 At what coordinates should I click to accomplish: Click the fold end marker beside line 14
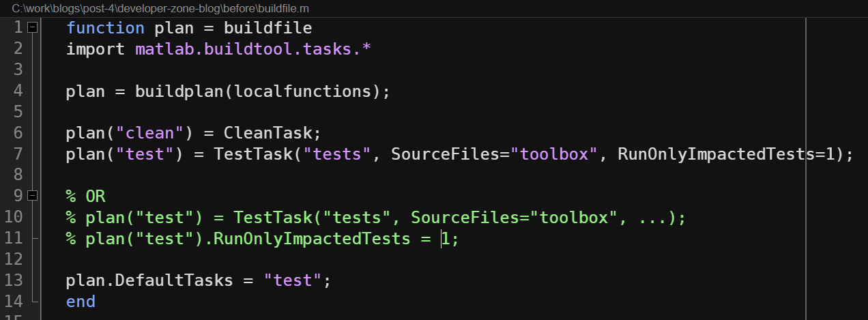tap(33, 301)
